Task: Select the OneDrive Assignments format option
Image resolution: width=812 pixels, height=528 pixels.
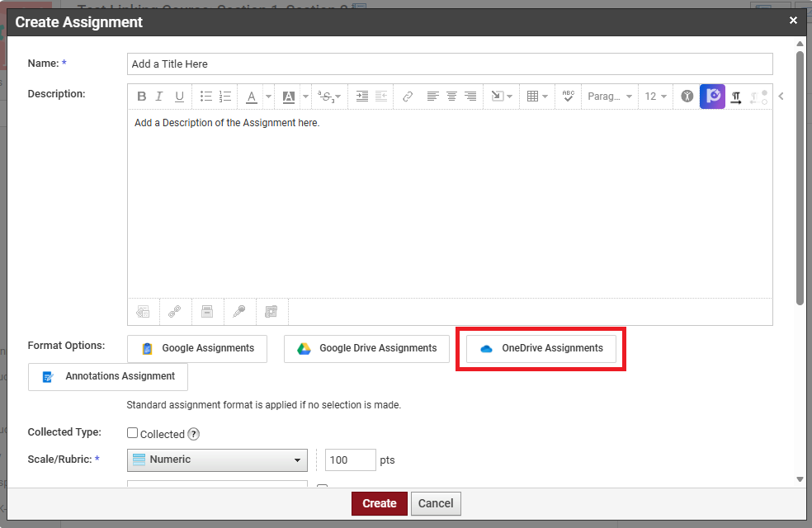Action: (541, 348)
